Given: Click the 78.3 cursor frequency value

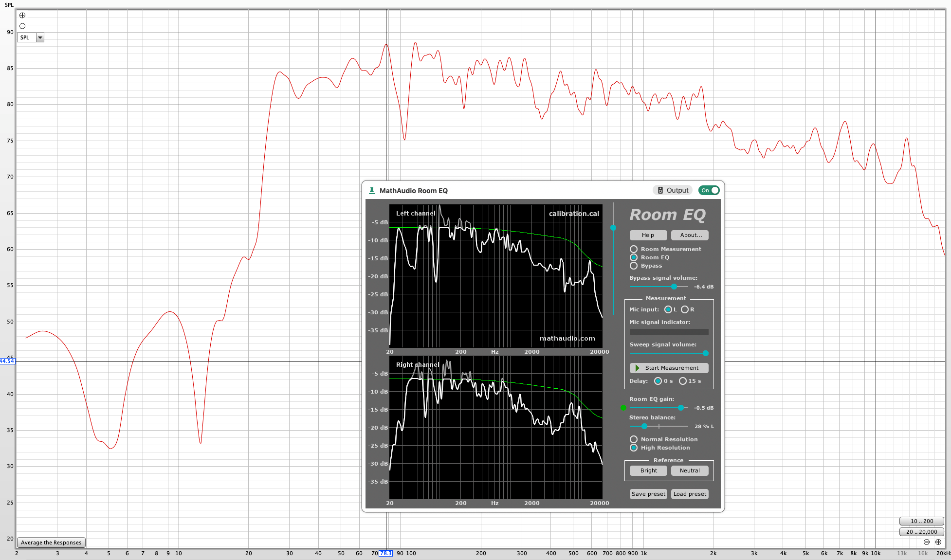Looking at the screenshot, I should point(385,553).
